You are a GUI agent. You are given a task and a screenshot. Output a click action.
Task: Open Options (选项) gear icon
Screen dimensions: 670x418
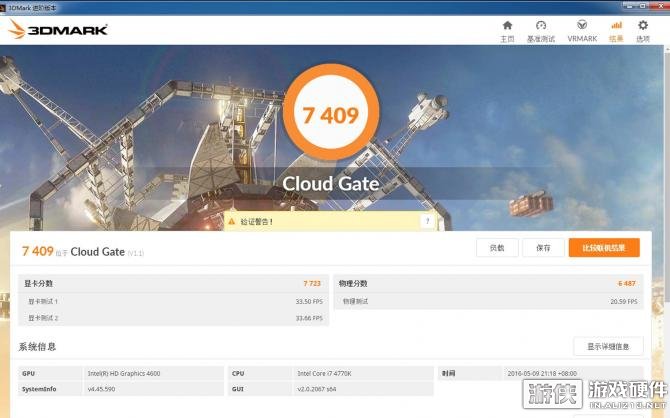click(643, 30)
